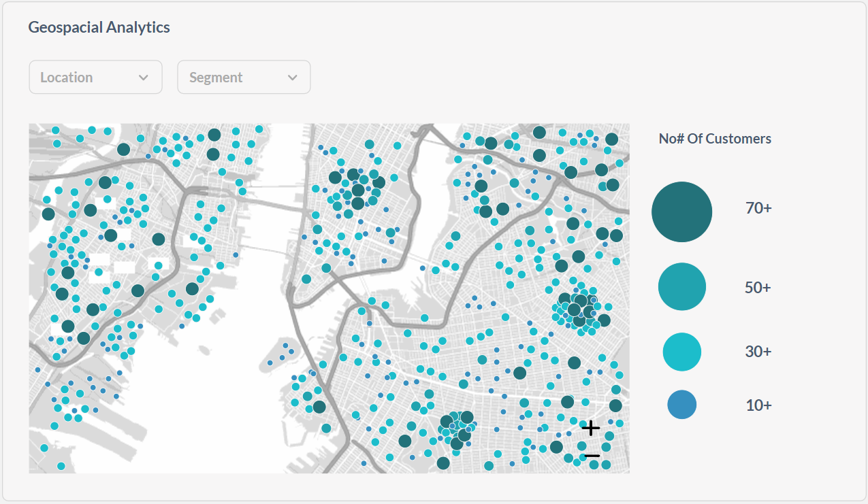Click the map zoom out minus icon

pyautogui.click(x=590, y=455)
